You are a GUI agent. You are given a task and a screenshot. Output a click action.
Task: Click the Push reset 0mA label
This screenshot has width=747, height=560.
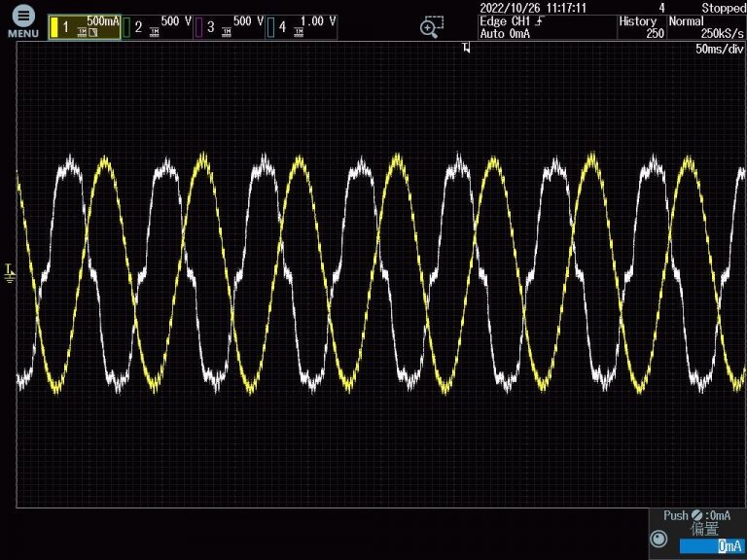(x=697, y=515)
